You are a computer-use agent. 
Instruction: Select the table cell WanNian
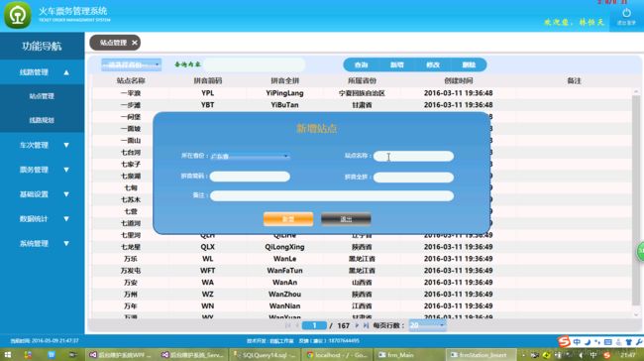point(284,305)
